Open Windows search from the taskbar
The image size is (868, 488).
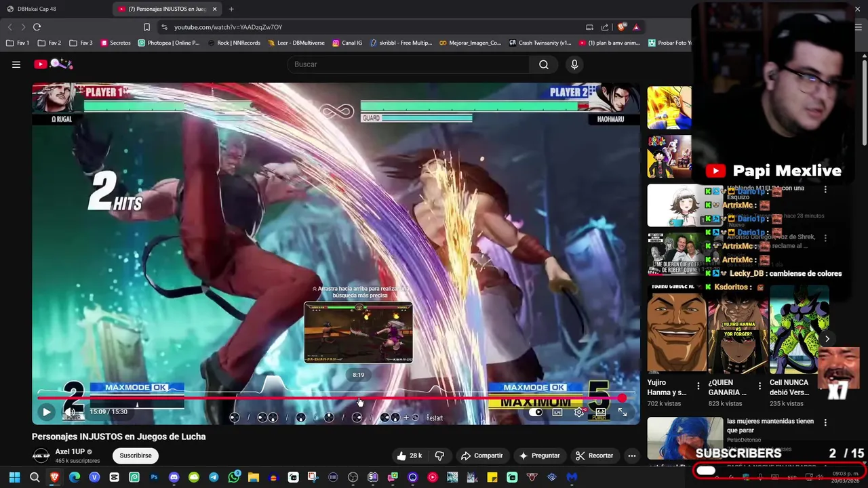pos(35,477)
